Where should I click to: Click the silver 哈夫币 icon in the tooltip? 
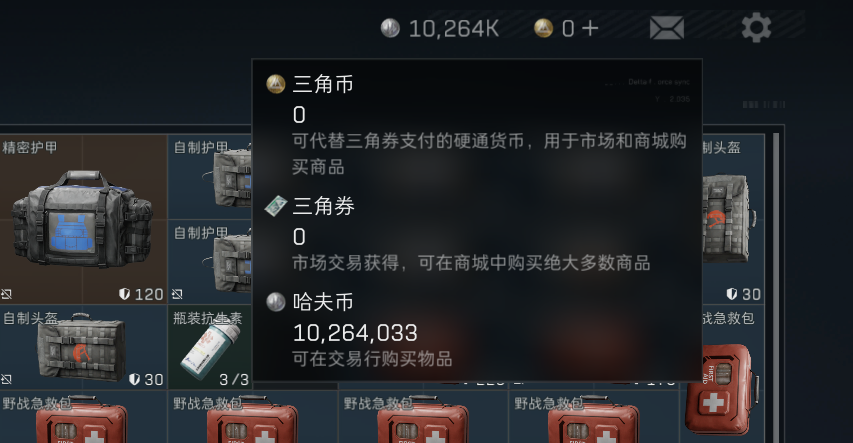click(x=276, y=302)
